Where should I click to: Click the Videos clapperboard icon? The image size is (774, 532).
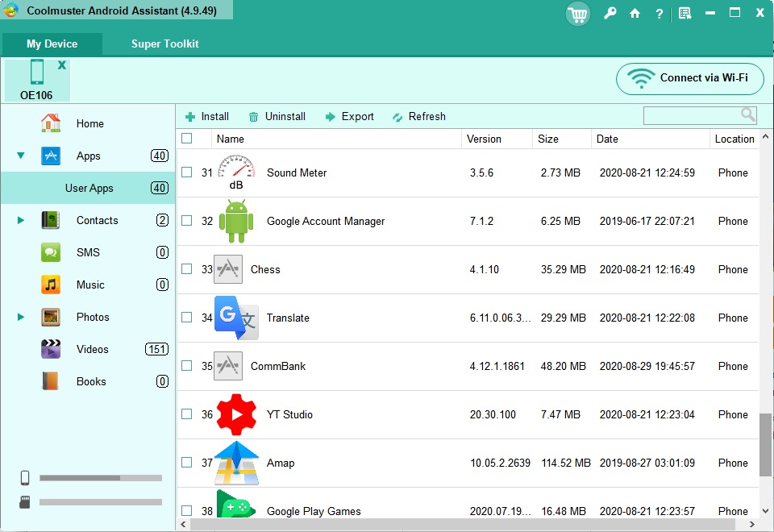(51, 349)
